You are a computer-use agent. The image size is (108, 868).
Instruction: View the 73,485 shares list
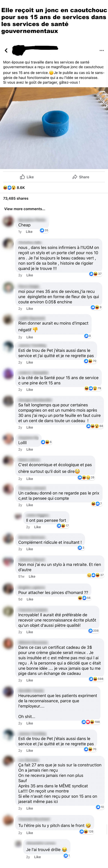tap(16, 198)
